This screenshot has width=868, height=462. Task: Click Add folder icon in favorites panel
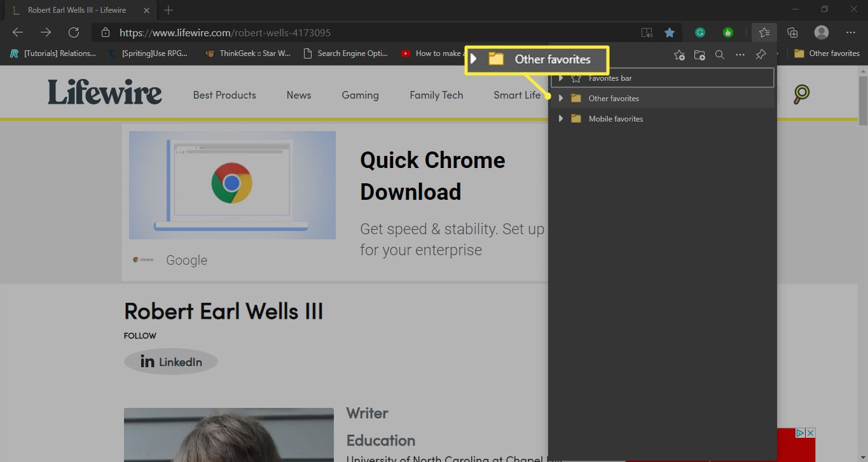[x=699, y=55]
